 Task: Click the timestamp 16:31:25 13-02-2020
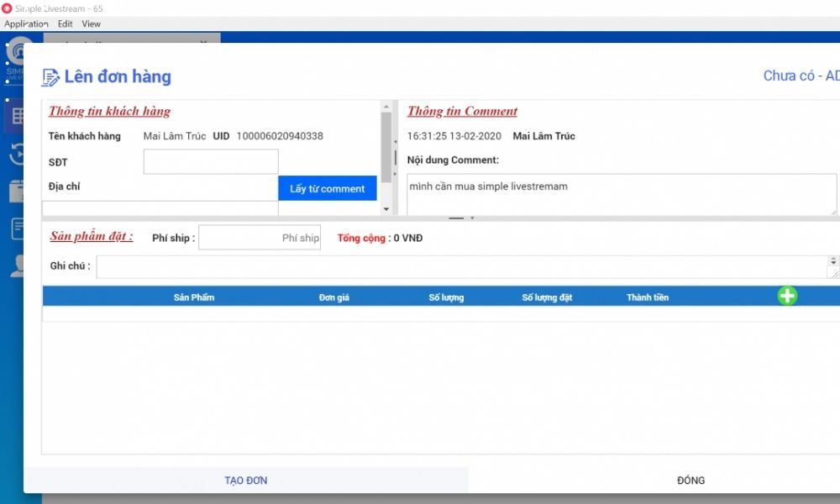pyautogui.click(x=454, y=136)
